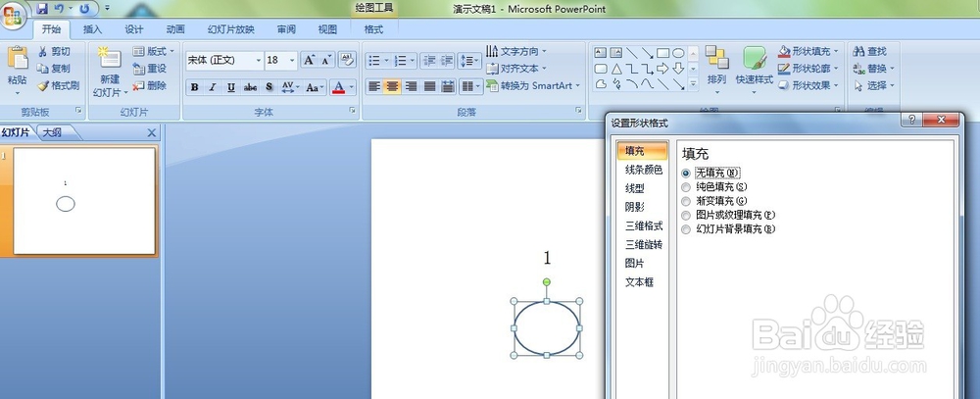Select Picture or texture fill (图片或纹理填充)
Viewport: 980px width, 399px height.
[686, 215]
